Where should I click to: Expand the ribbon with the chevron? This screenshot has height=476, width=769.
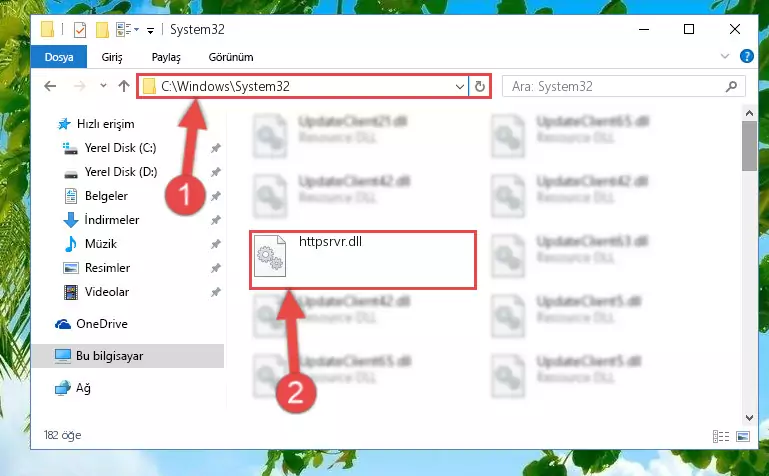(x=725, y=56)
